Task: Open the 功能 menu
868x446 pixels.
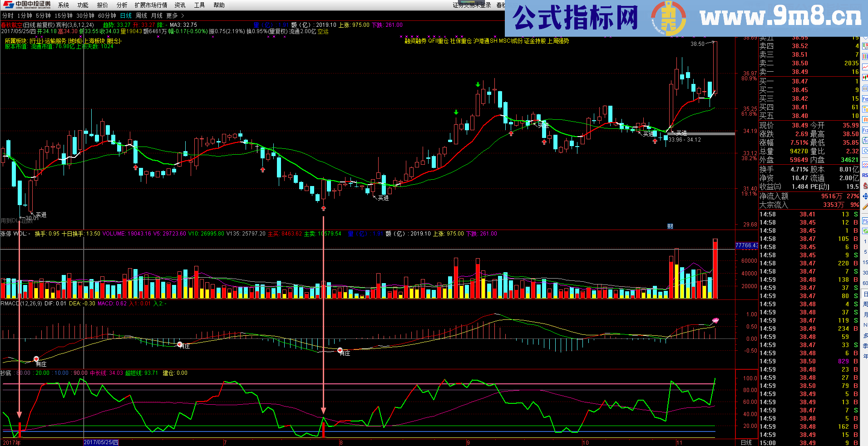Action: coord(83,5)
